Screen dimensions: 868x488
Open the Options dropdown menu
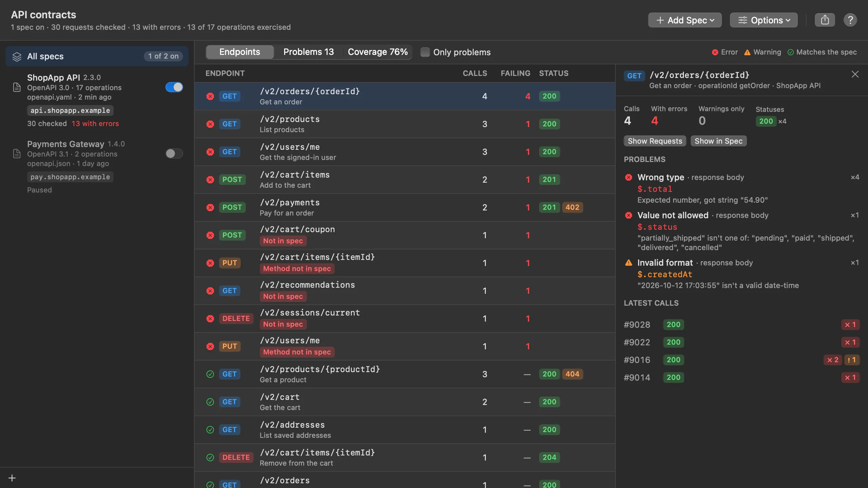(x=764, y=20)
